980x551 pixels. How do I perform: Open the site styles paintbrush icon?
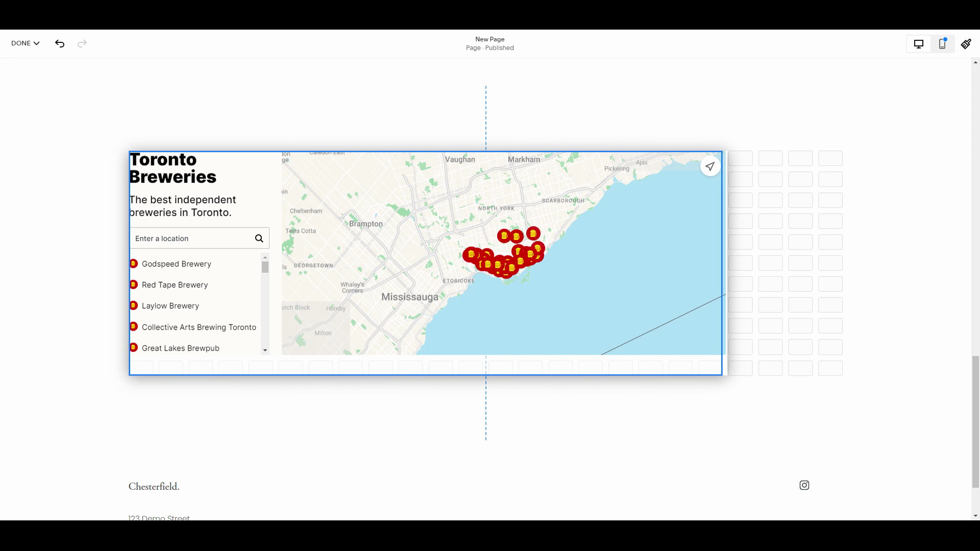pyautogui.click(x=966, y=44)
